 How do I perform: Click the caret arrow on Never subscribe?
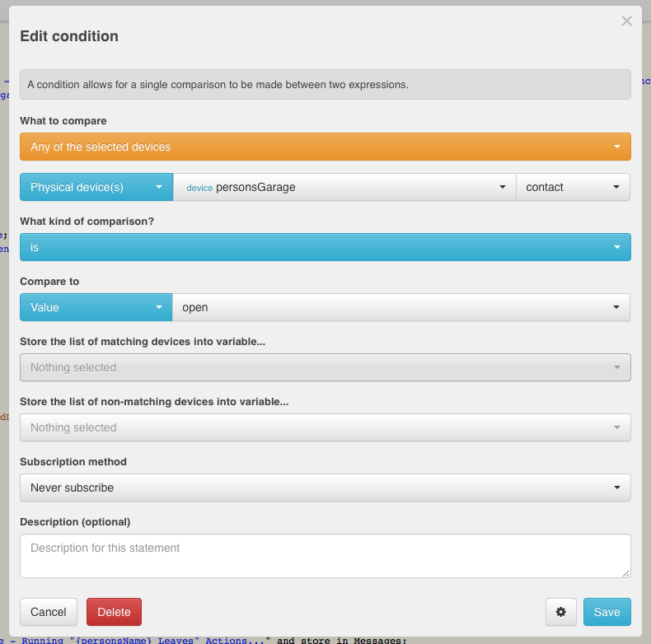617,488
